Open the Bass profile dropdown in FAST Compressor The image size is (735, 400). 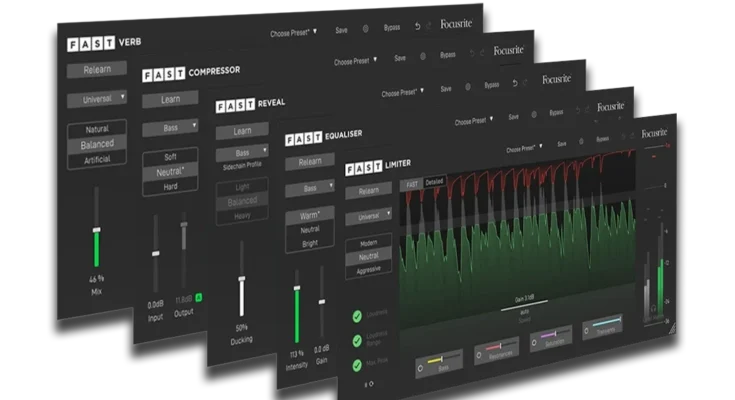(x=169, y=128)
